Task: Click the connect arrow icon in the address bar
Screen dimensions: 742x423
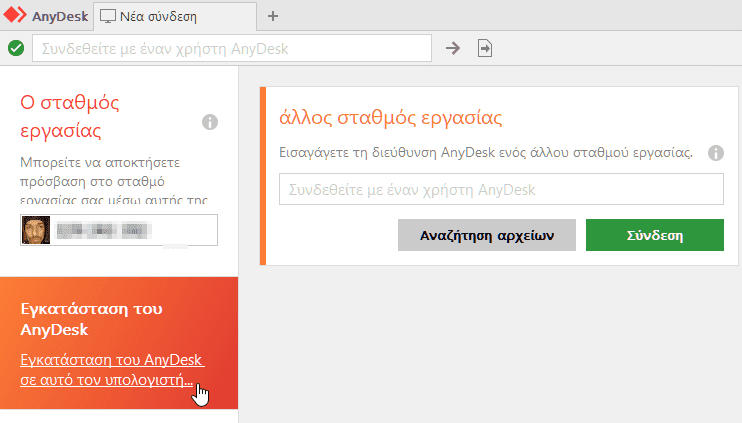Action: (453, 48)
